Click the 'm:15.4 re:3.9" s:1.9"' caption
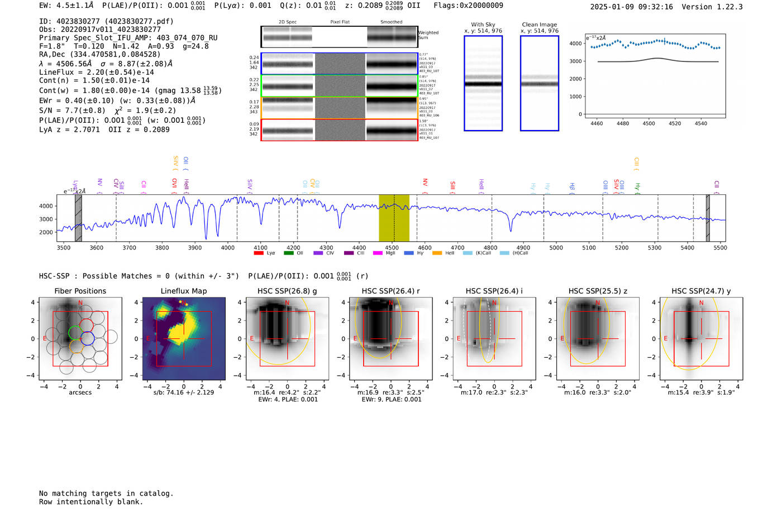 click(x=702, y=392)
